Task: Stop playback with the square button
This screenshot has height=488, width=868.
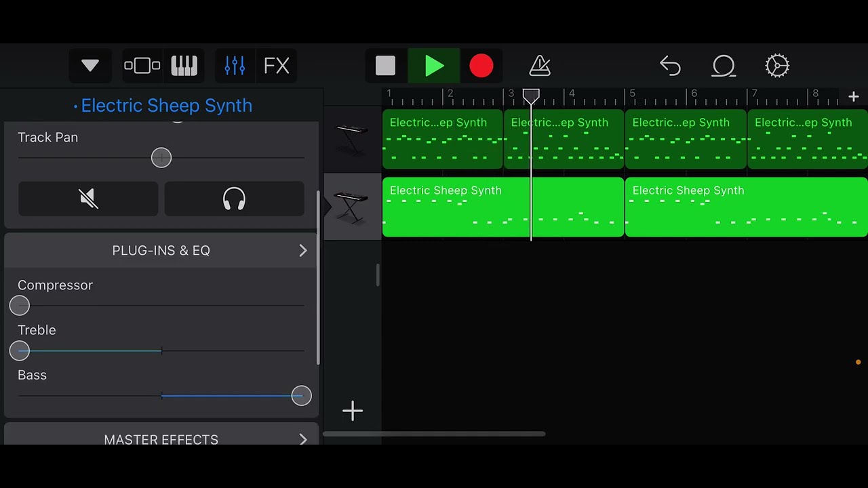Action: click(x=385, y=66)
